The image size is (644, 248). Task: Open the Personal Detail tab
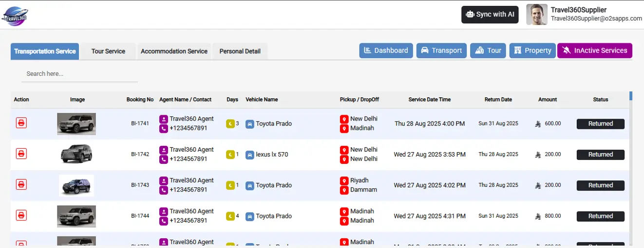click(x=240, y=51)
